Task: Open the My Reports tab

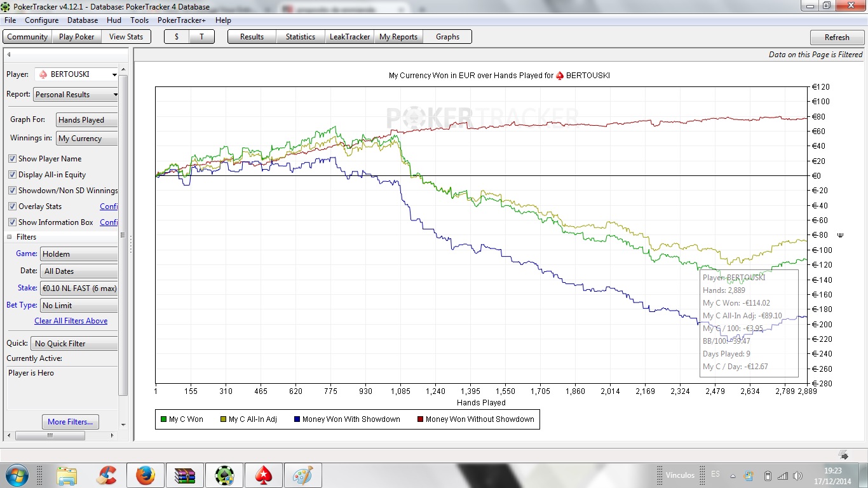Action: point(398,37)
